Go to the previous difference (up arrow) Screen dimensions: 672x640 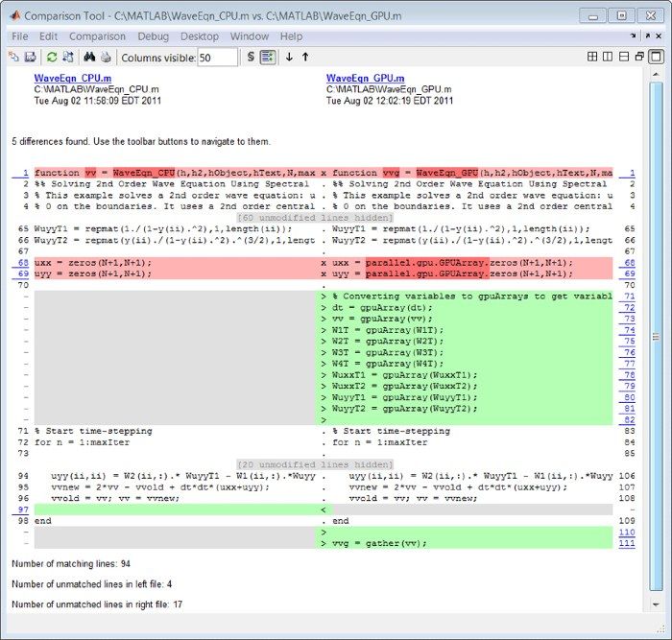click(305, 58)
